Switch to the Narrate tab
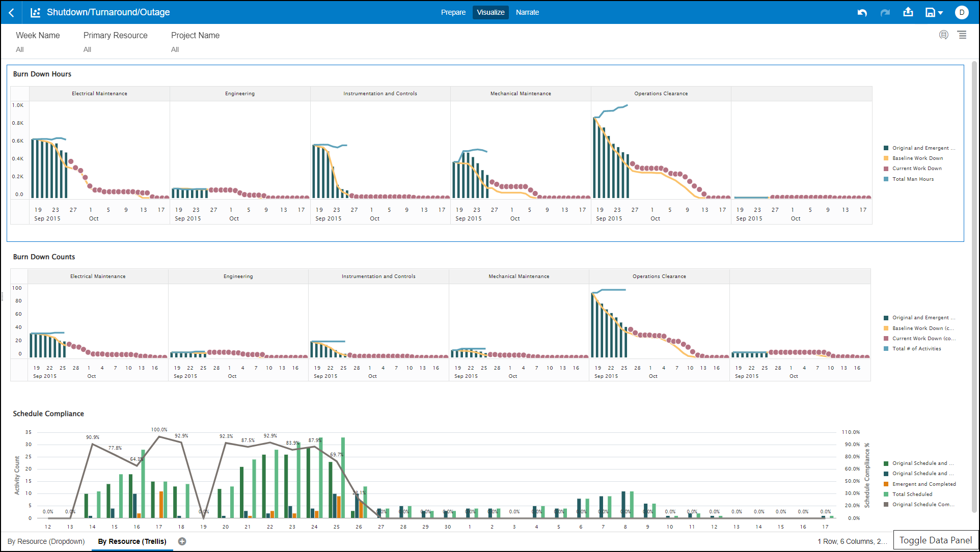 (527, 12)
